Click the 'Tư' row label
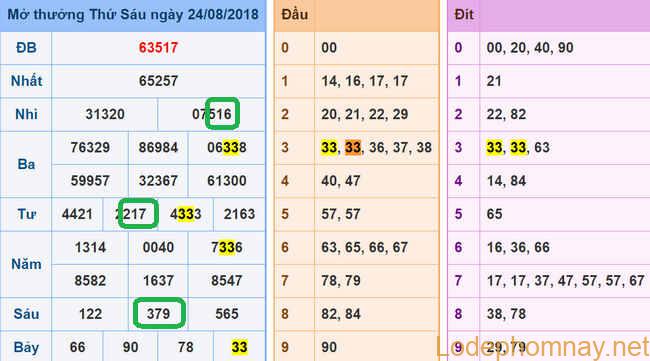The height and width of the screenshot is (361, 650). tap(26, 214)
